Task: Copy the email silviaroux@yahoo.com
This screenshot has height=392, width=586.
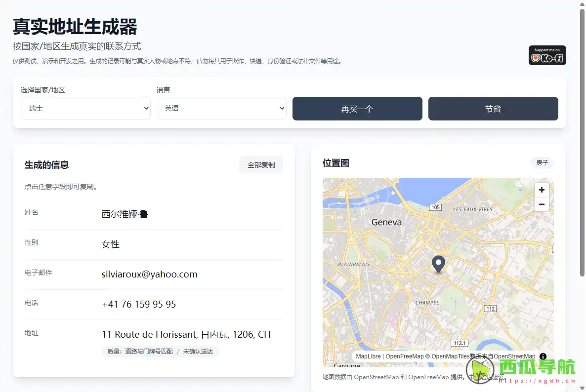Action: click(x=150, y=274)
